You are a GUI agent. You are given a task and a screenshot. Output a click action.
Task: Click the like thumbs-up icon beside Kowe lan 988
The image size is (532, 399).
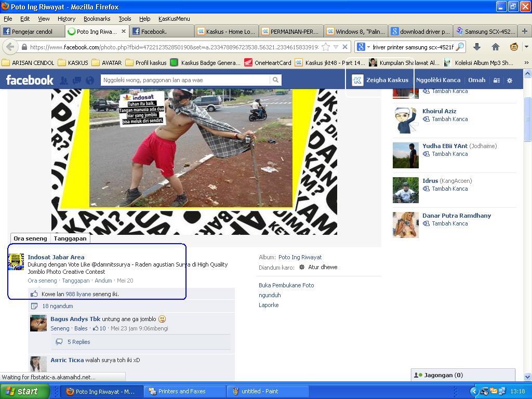point(34,294)
